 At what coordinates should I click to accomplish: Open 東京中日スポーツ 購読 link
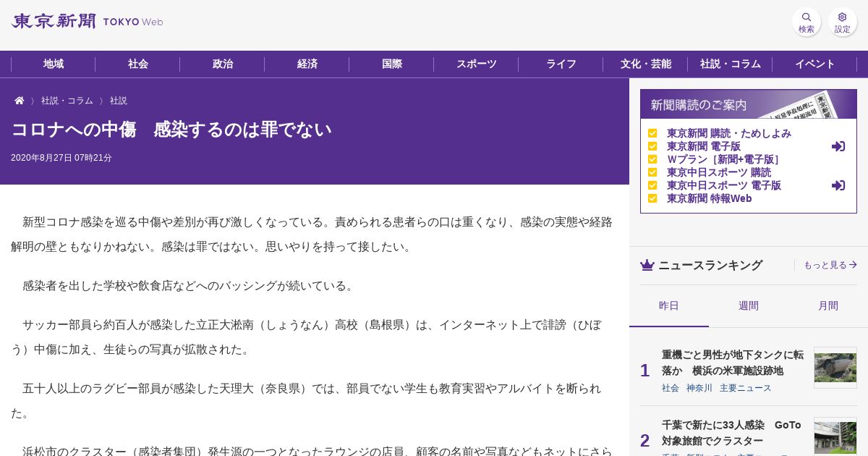(x=719, y=172)
